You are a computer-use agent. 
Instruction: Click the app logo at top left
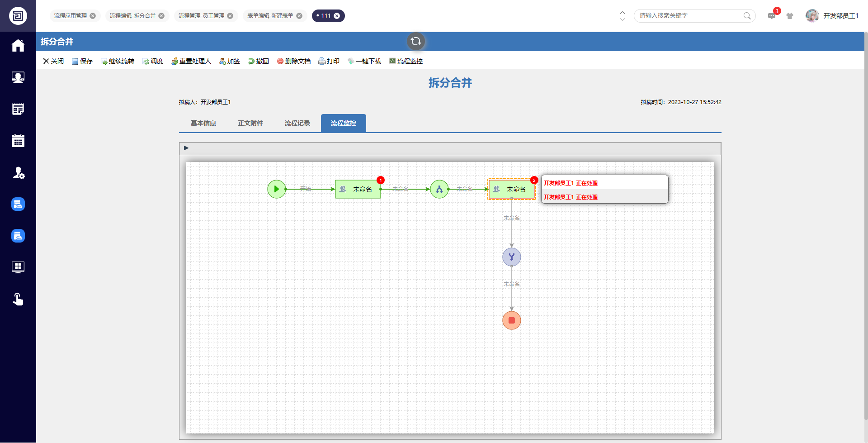point(18,16)
